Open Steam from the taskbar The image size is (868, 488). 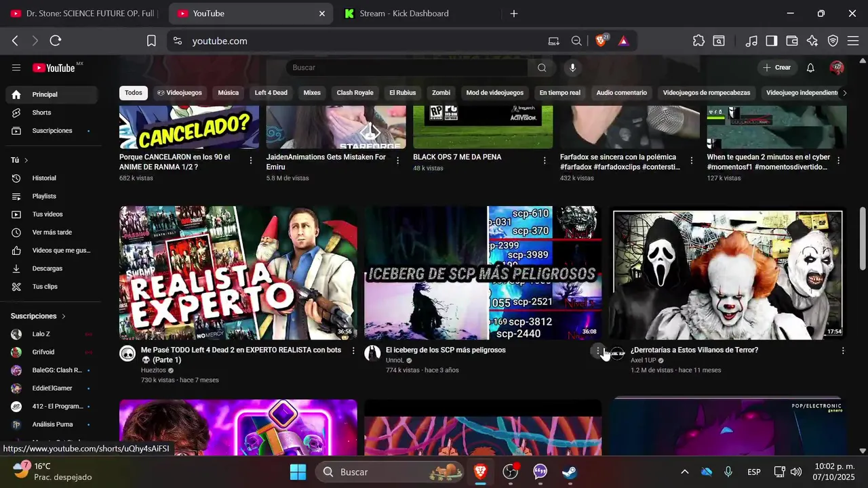coord(570,472)
